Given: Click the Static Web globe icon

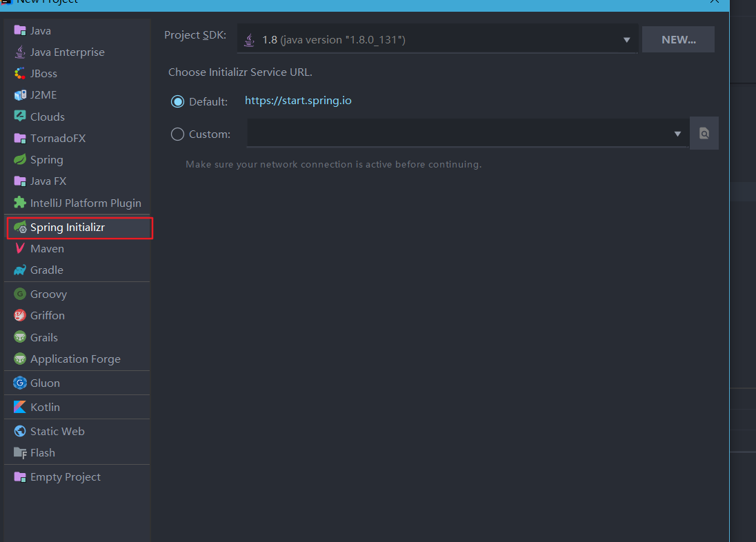Looking at the screenshot, I should [20, 431].
